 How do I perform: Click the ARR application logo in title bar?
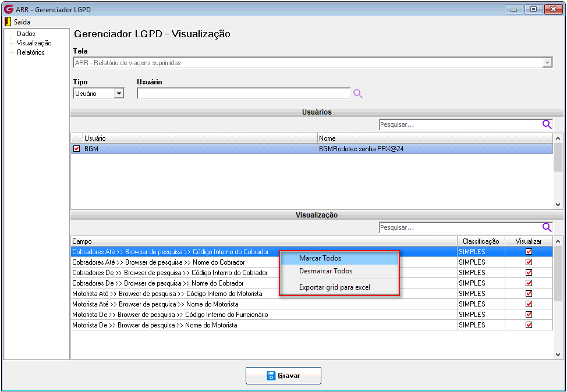(x=9, y=9)
